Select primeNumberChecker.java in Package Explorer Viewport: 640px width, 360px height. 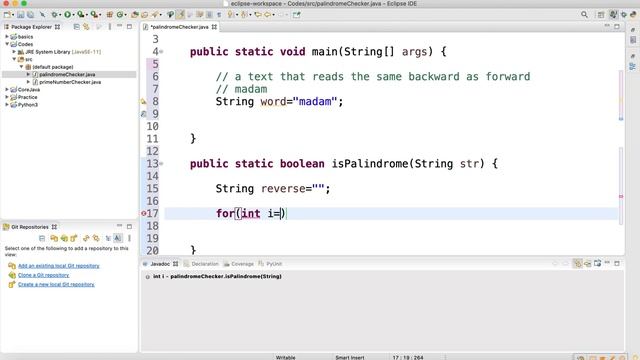click(70, 82)
